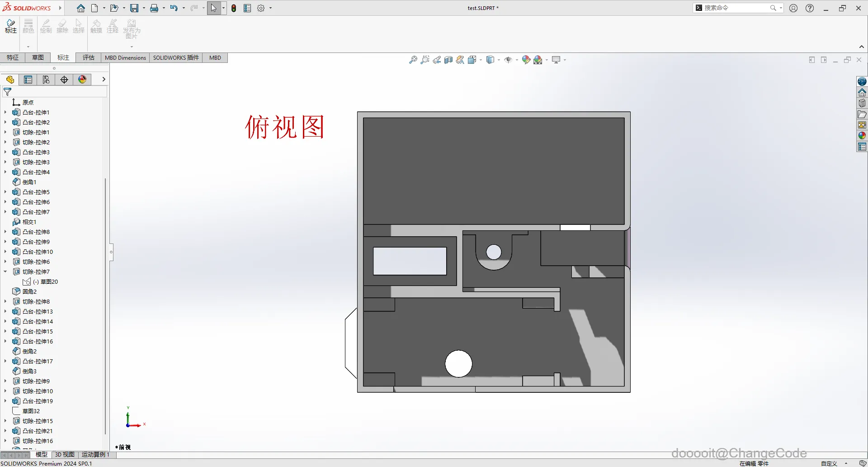Click the Rebuild traffic light icon
868x467 pixels.
click(x=234, y=8)
